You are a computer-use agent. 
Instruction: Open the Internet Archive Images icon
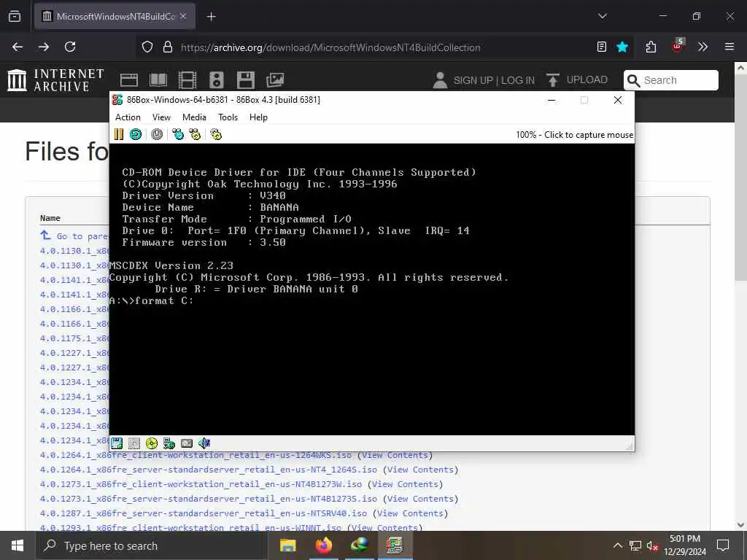pos(275,80)
